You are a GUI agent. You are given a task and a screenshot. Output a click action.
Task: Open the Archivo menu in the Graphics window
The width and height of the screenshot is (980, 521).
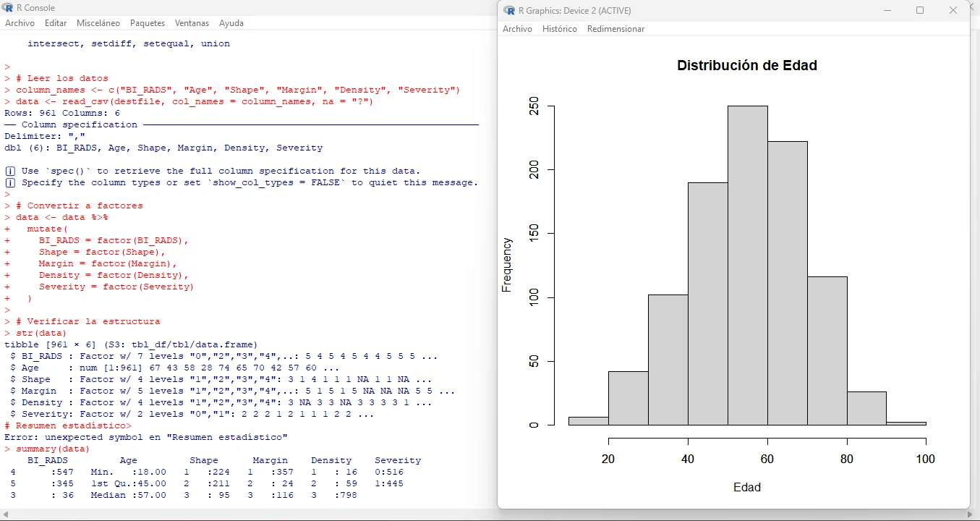pyautogui.click(x=518, y=29)
